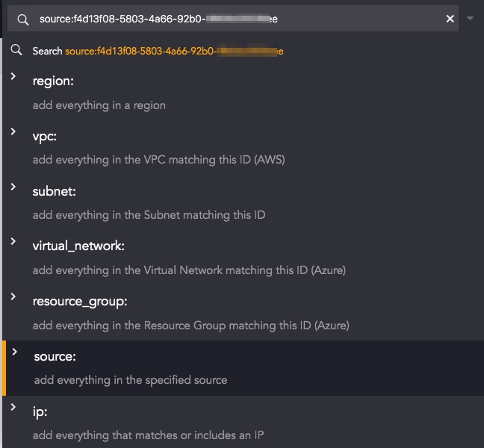
Task: Expand the resource_group: chevron
Action: click(x=13, y=296)
